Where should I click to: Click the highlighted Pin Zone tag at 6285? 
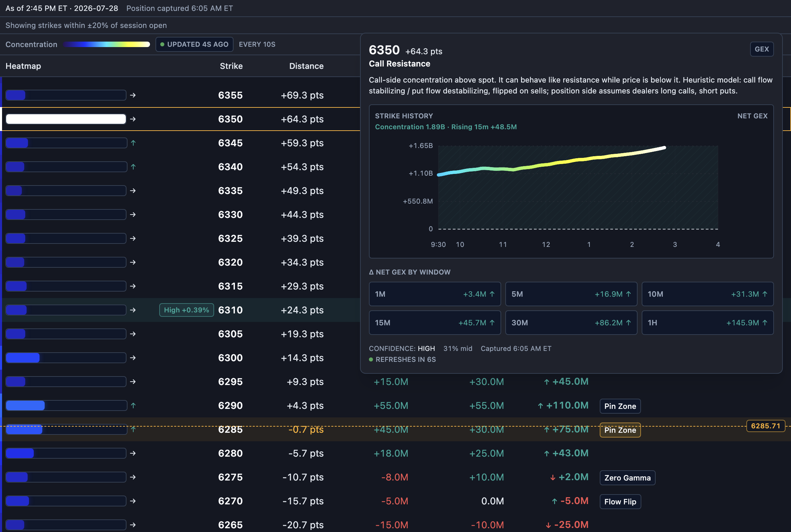[620, 430]
